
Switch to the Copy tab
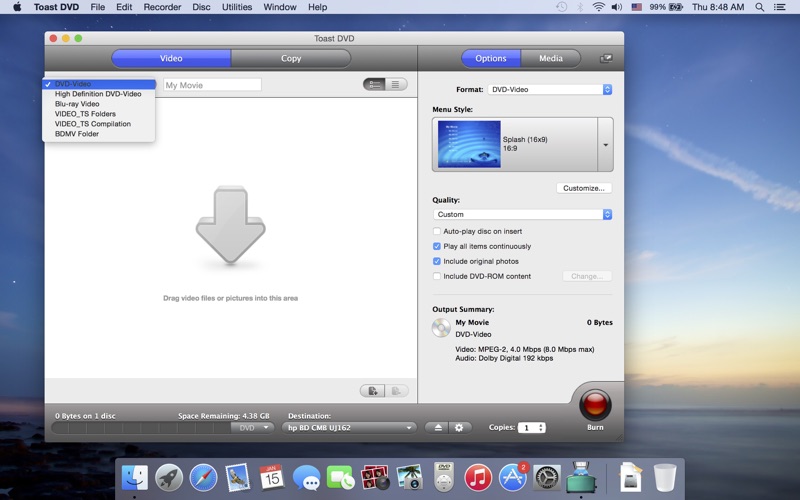(x=291, y=59)
